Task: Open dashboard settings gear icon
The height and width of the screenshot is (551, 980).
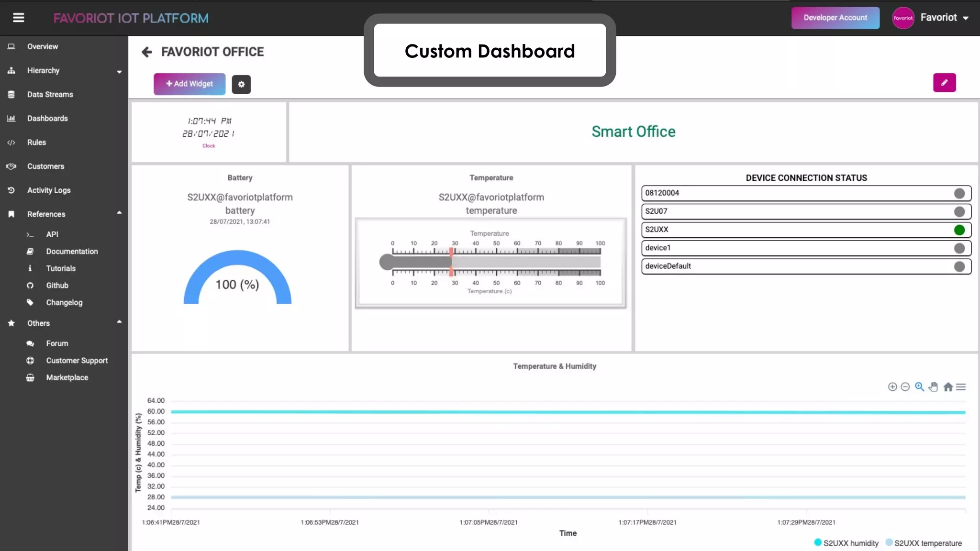Action: point(241,84)
